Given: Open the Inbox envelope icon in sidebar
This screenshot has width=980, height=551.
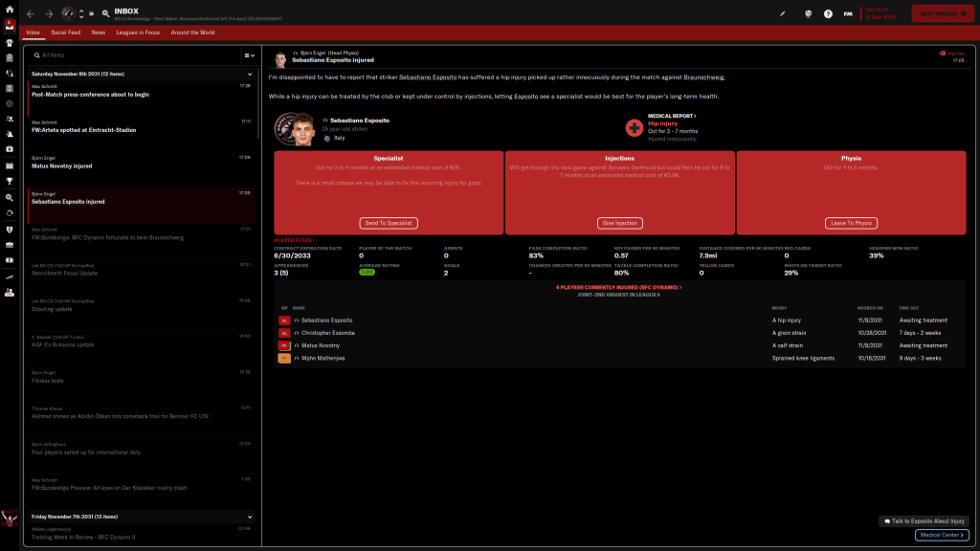Looking at the screenshot, I should click(9, 26).
